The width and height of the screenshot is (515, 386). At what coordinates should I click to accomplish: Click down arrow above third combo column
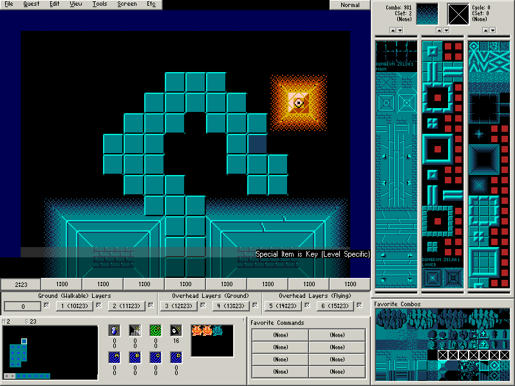pos(493,30)
